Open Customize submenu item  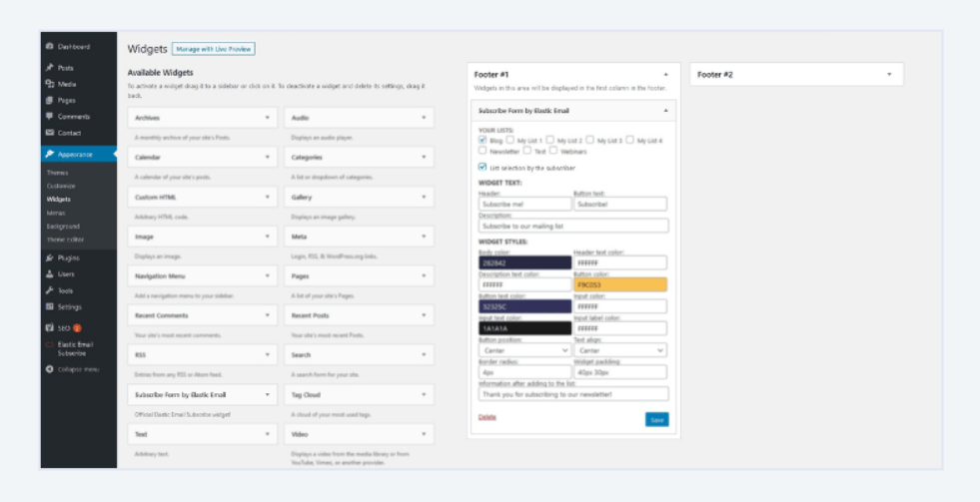coord(61,186)
